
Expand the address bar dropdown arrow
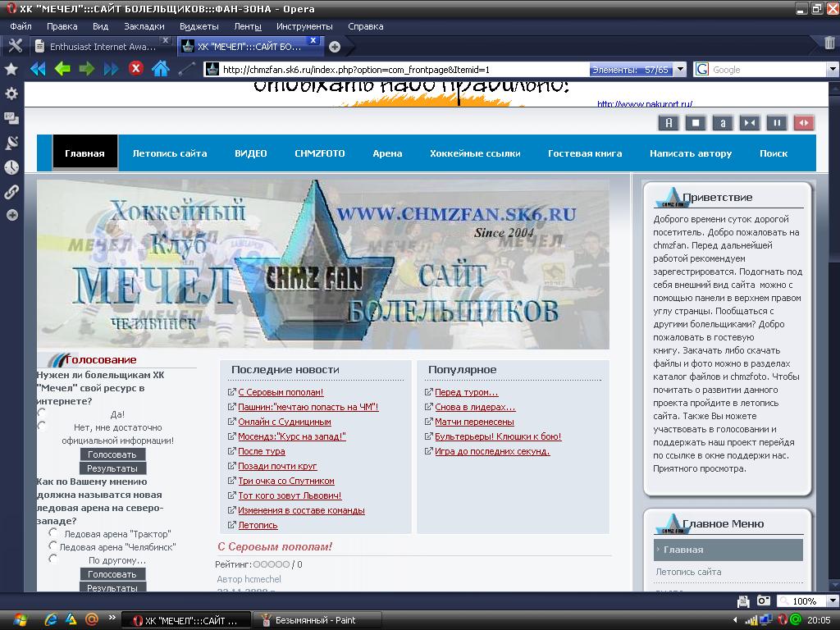[680, 69]
